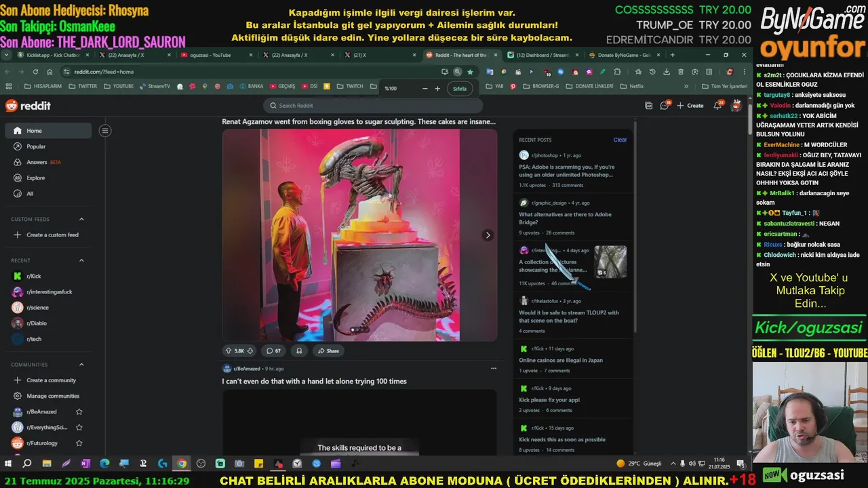Viewport: 868px width, 488px height.
Task: Open Popular in Reddit sidebar
Action: coord(48,146)
